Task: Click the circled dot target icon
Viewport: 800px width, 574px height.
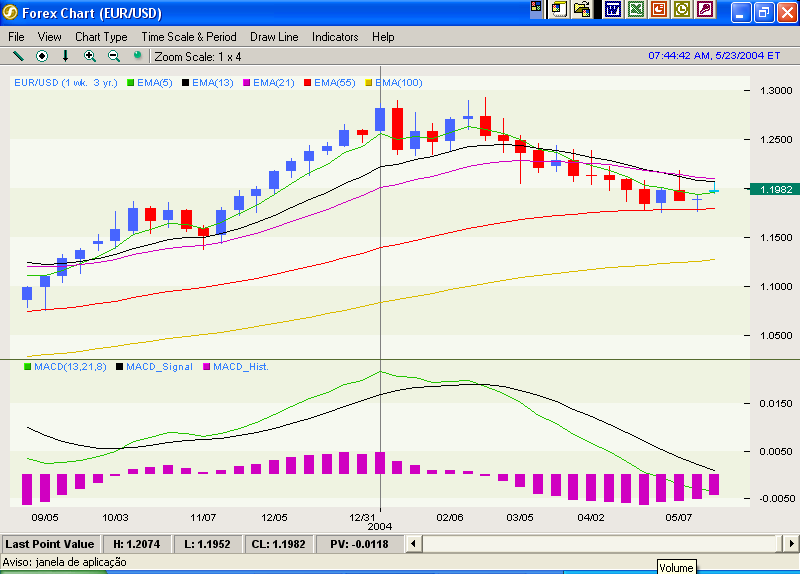Action: point(42,56)
